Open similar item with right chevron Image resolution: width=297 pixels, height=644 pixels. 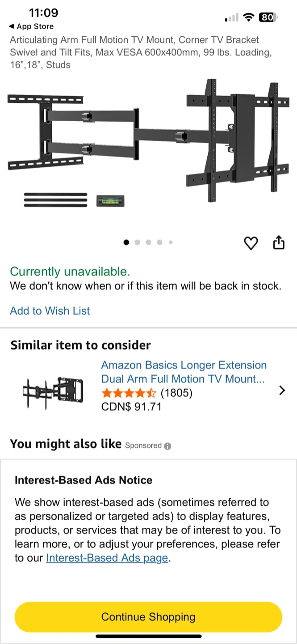281,390
